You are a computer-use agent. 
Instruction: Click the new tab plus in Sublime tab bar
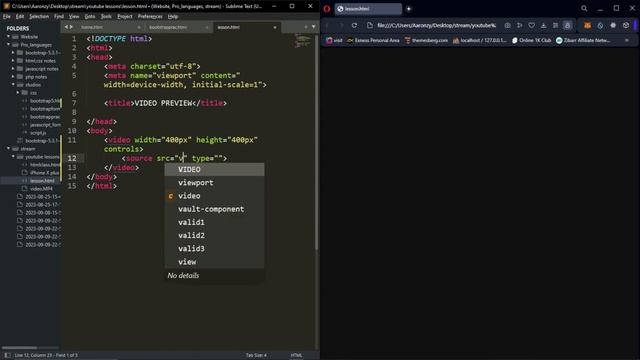tap(306, 27)
